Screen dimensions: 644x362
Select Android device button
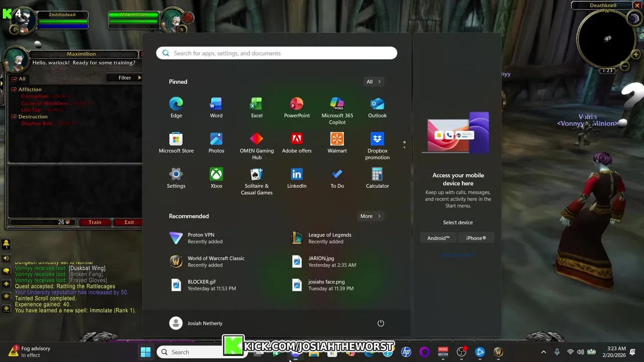(x=438, y=238)
